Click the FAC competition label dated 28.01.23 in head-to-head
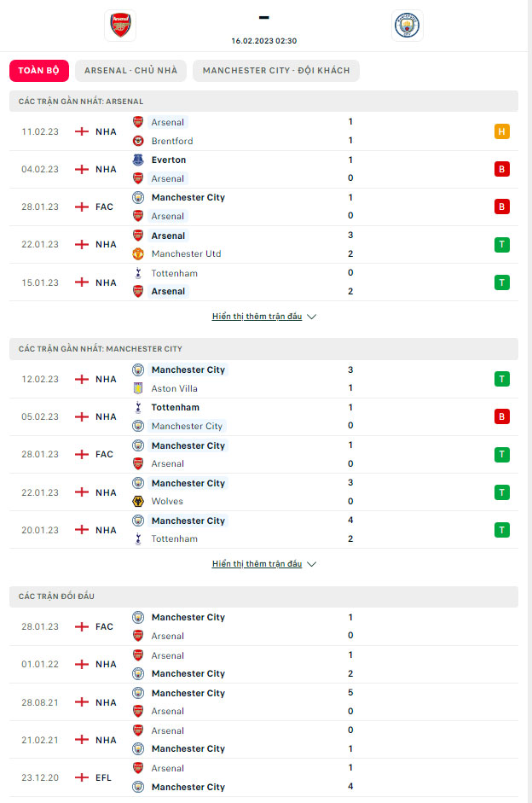This screenshot has width=532, height=803. click(104, 626)
